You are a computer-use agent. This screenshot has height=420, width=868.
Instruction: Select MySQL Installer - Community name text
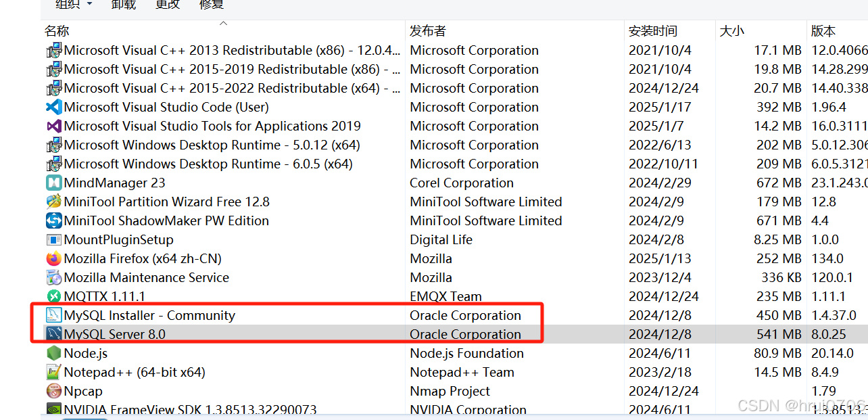[149, 315]
